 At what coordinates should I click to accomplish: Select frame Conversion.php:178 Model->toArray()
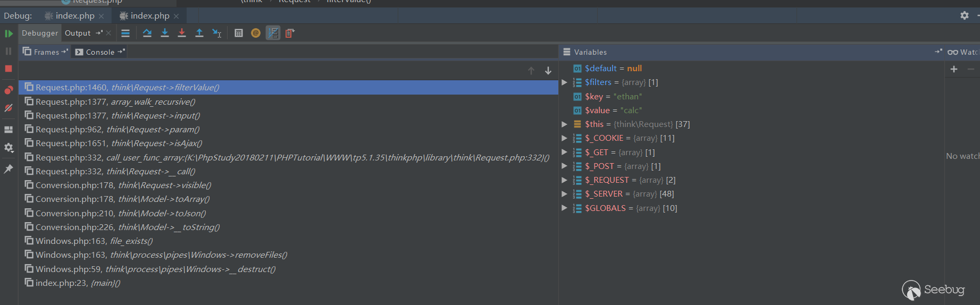point(288,199)
